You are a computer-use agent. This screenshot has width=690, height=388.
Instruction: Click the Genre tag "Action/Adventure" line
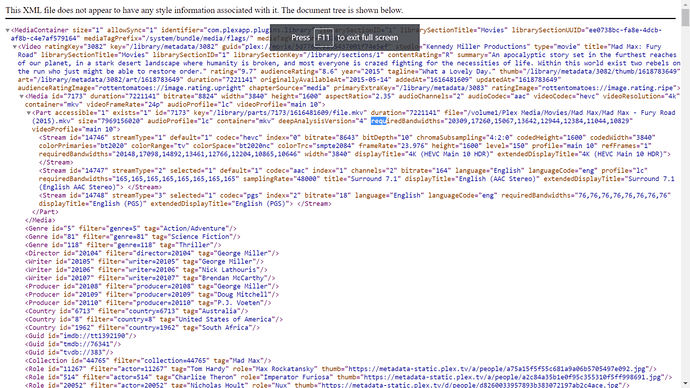point(131,228)
